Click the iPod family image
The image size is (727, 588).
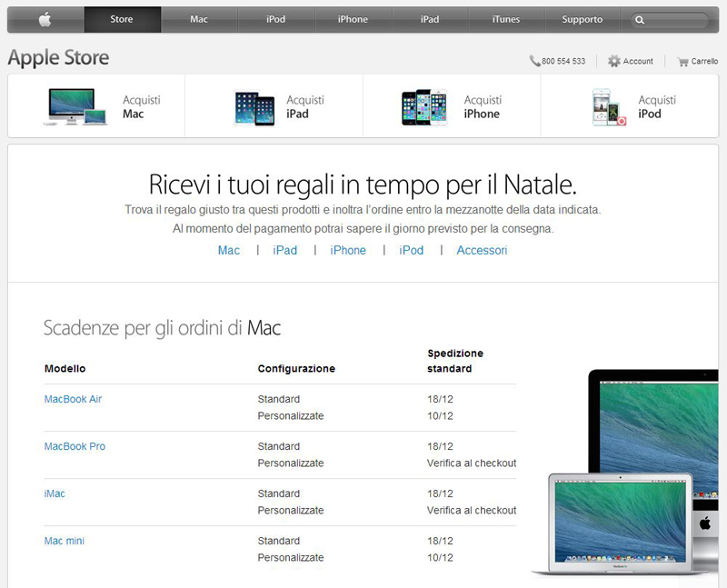click(609, 107)
